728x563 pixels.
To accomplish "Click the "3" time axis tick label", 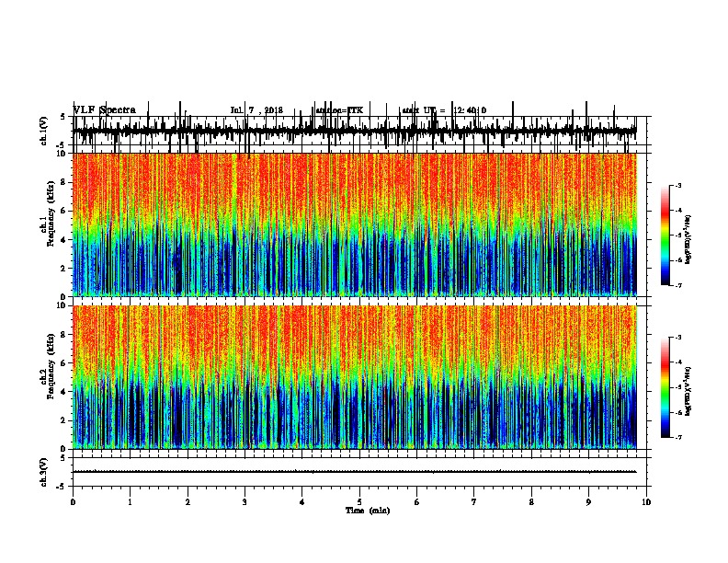I will [245, 502].
